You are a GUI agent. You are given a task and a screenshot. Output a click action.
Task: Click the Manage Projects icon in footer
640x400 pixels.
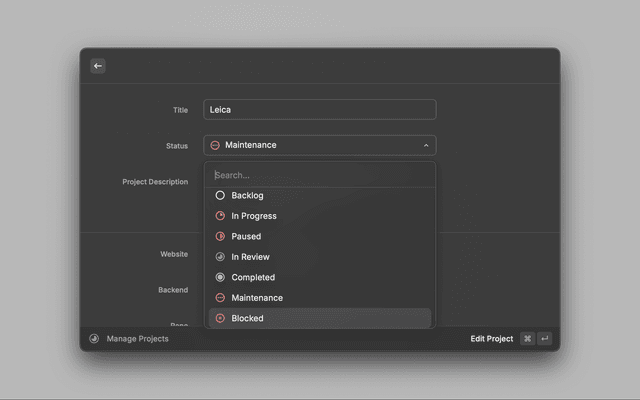[94, 339]
